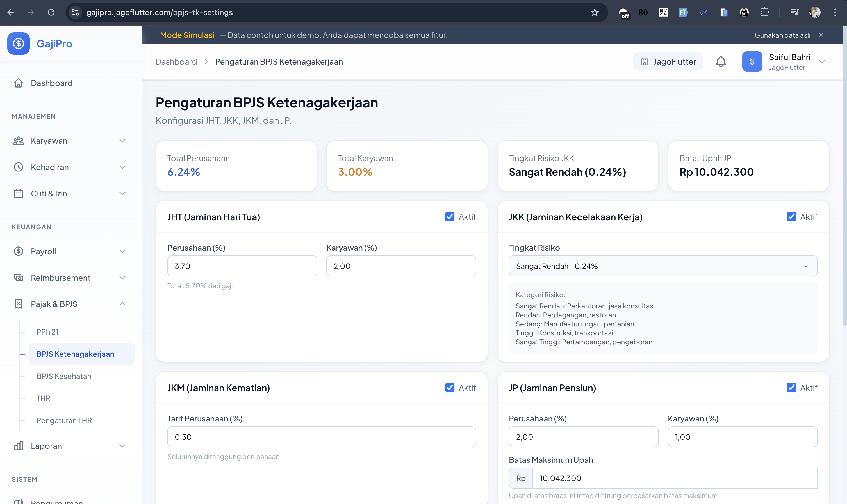Click Gunakan data asli link
This screenshot has width=847, height=504.
(782, 35)
